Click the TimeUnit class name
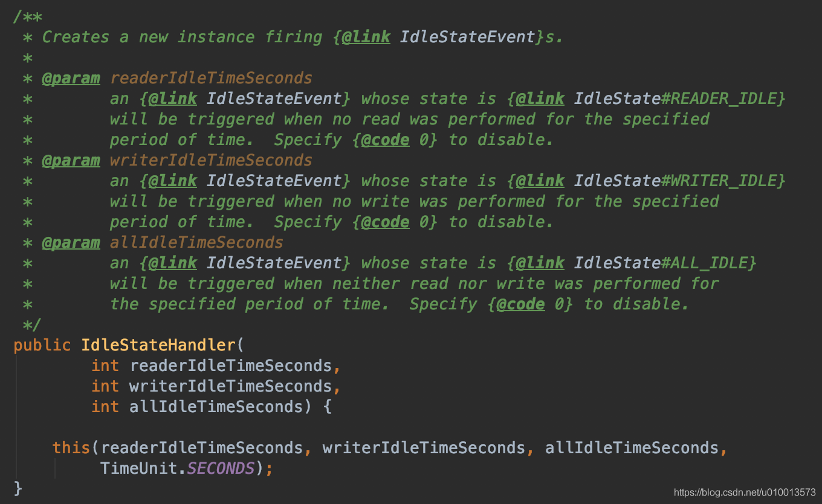 (139, 468)
